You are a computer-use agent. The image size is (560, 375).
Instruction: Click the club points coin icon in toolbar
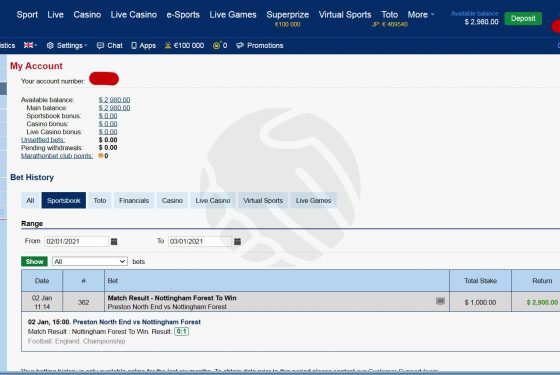click(x=216, y=45)
